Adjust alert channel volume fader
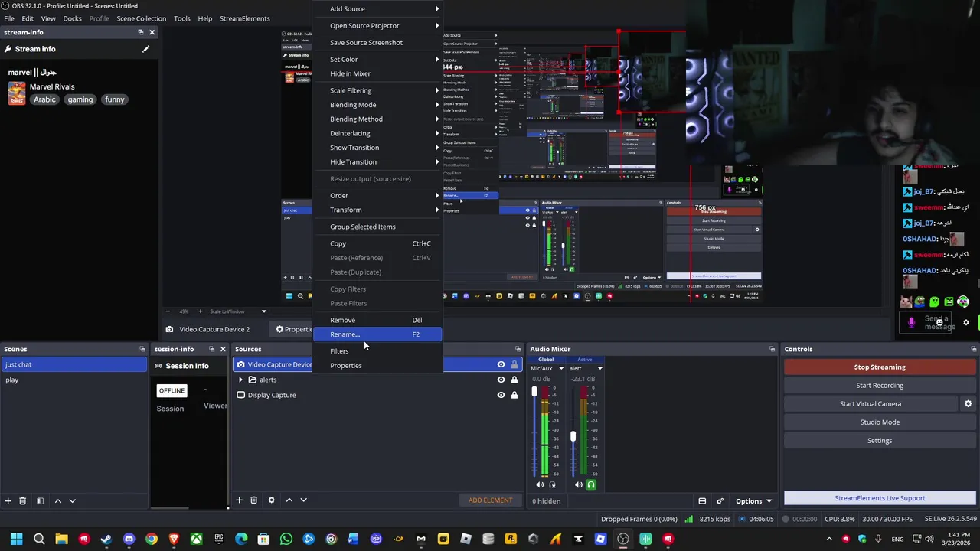 coord(573,436)
